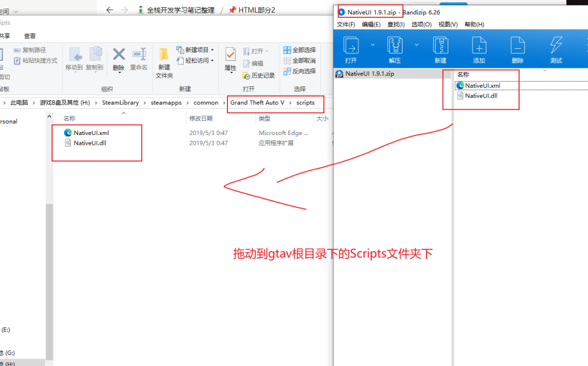The image size is (588, 366).
Task: Click the 打开 dropdown in the ribbon Open group
Action: point(256,51)
